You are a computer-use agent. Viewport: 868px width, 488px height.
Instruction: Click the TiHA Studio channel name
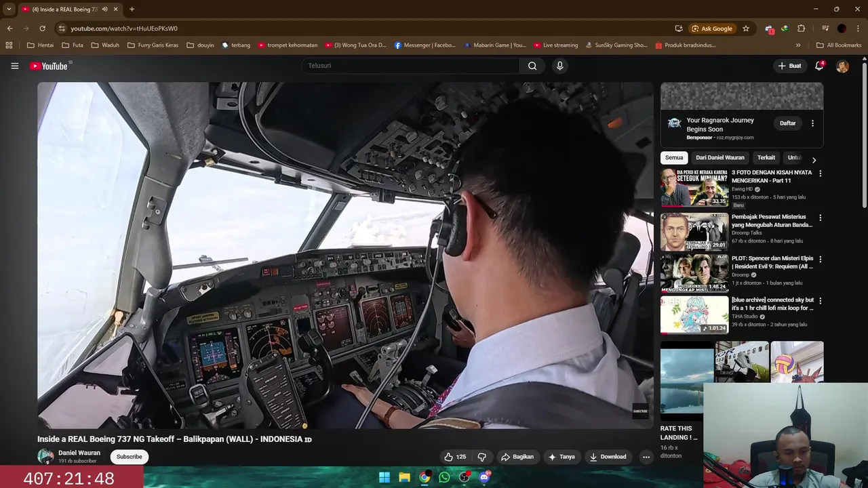click(x=745, y=317)
